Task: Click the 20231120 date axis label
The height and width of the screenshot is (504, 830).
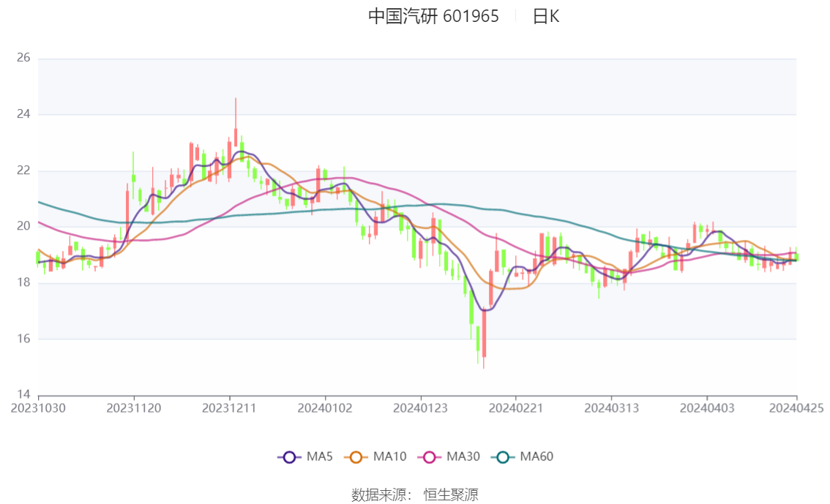Action: pyautogui.click(x=134, y=408)
